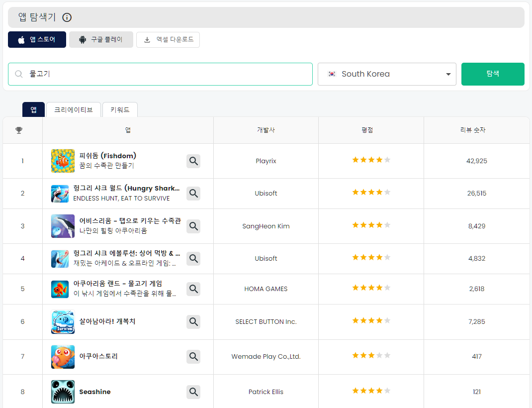Click the 26,515 review count

pyautogui.click(x=477, y=193)
